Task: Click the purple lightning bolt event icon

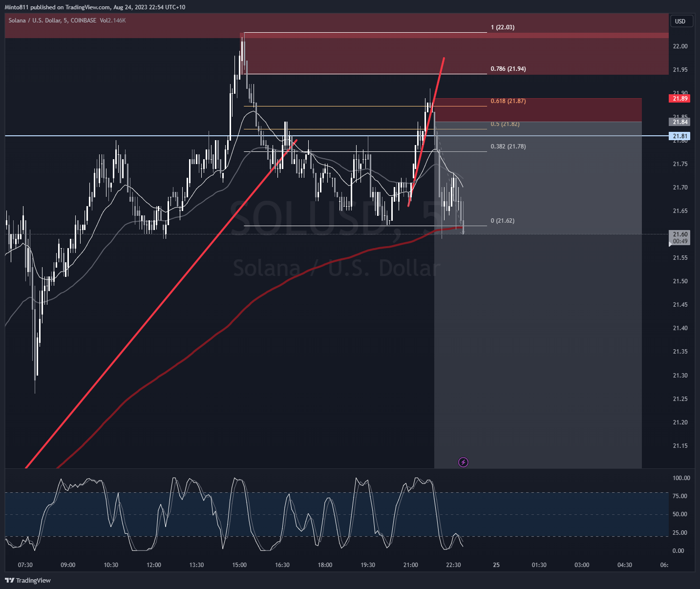Action: coord(463,462)
